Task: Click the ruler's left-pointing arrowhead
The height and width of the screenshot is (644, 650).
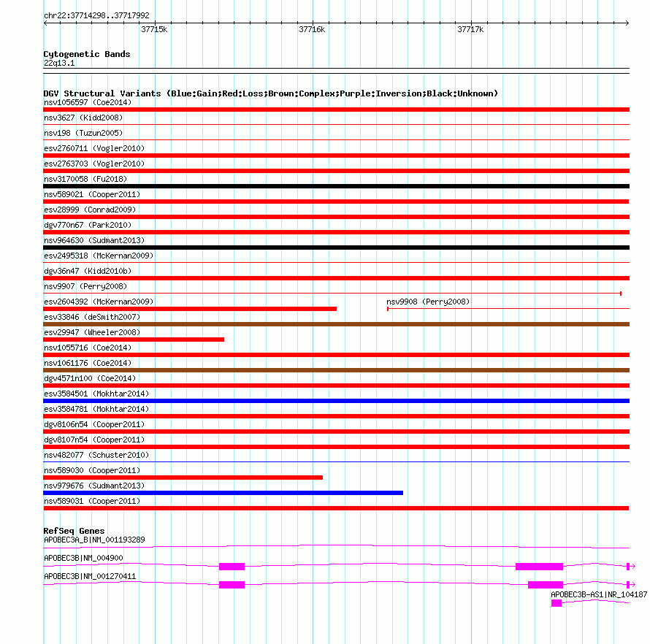Action: click(x=45, y=23)
